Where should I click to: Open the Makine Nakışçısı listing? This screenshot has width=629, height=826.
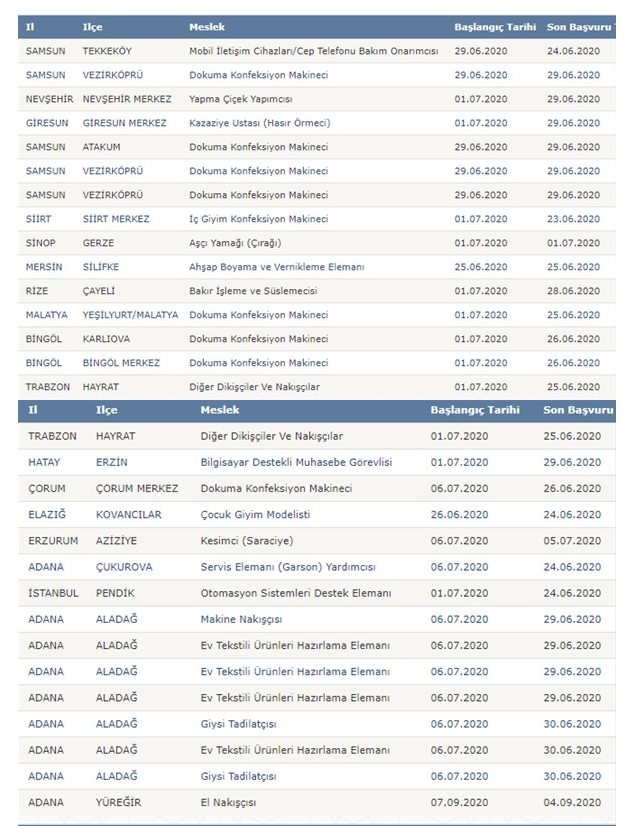(x=241, y=620)
